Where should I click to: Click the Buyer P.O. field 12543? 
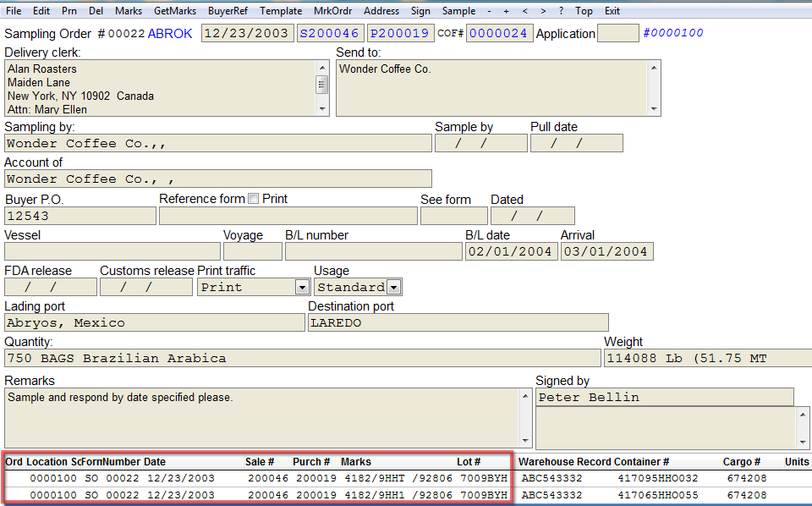coord(80,216)
